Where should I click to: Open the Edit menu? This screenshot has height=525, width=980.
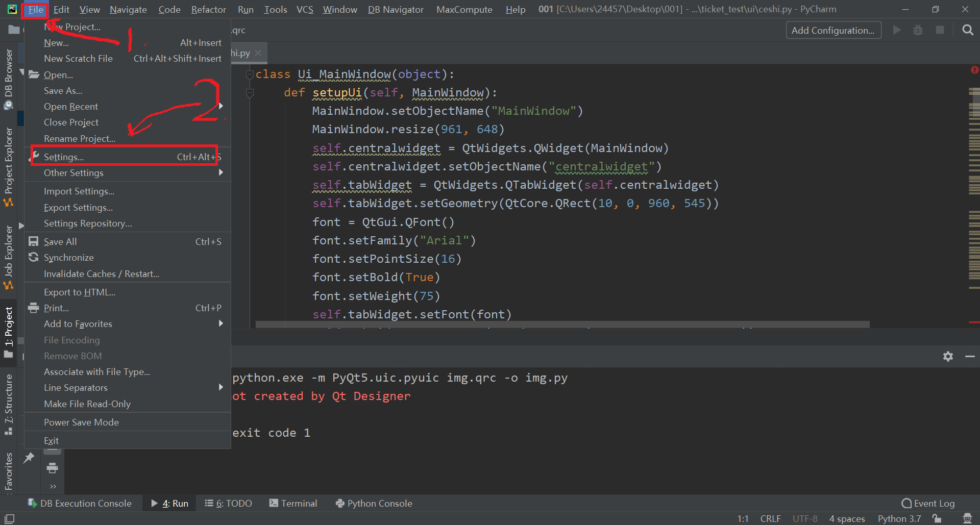click(x=61, y=9)
